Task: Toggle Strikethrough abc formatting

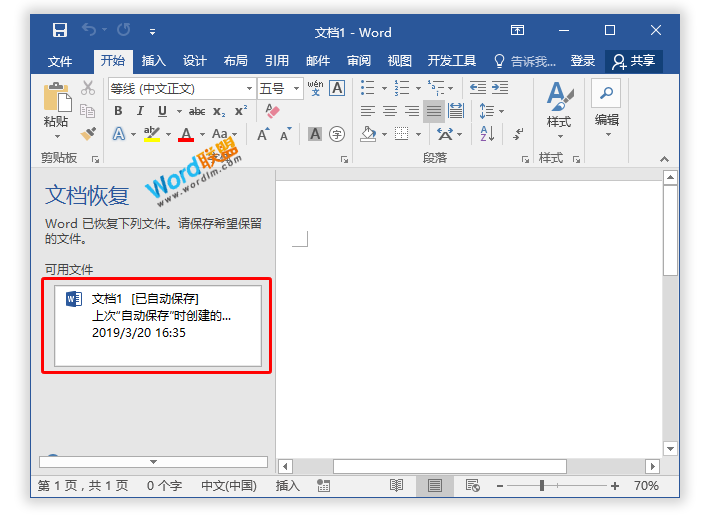Action: (197, 111)
